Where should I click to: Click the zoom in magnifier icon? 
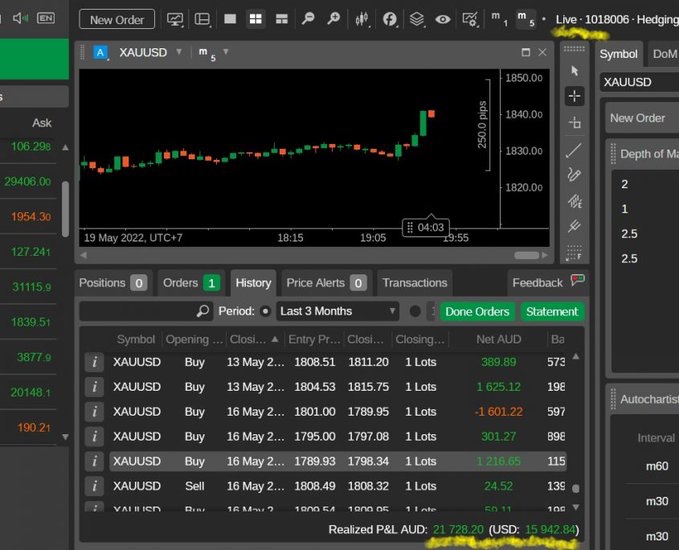pyautogui.click(x=333, y=19)
